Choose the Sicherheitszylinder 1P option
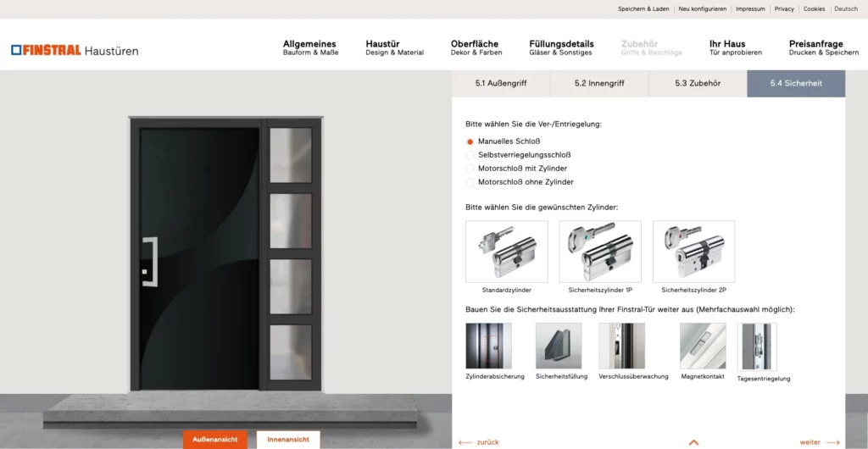The height and width of the screenshot is (449, 868). 600,252
